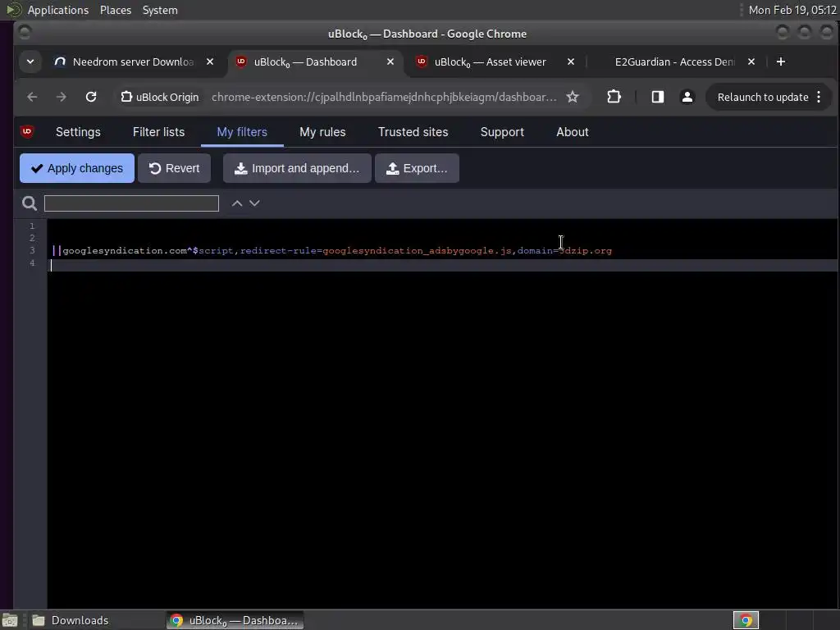Revert filter changes
840x630 pixels.
174,168
